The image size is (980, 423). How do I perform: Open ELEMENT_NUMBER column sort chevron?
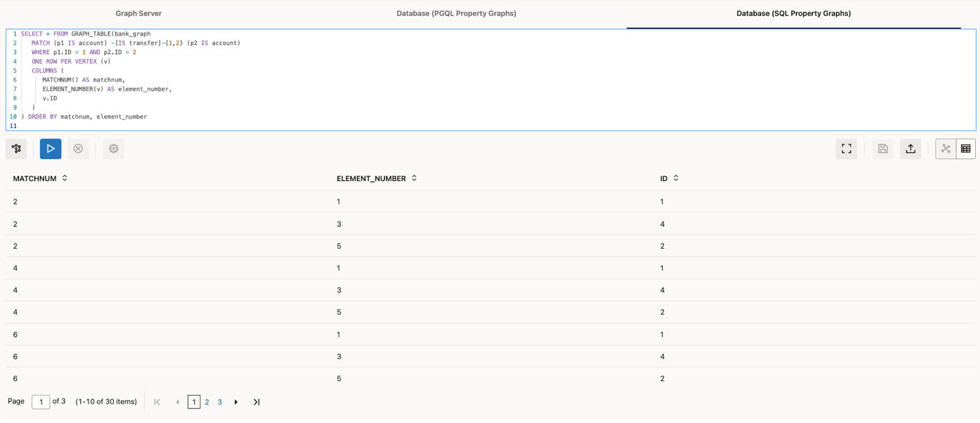[414, 178]
